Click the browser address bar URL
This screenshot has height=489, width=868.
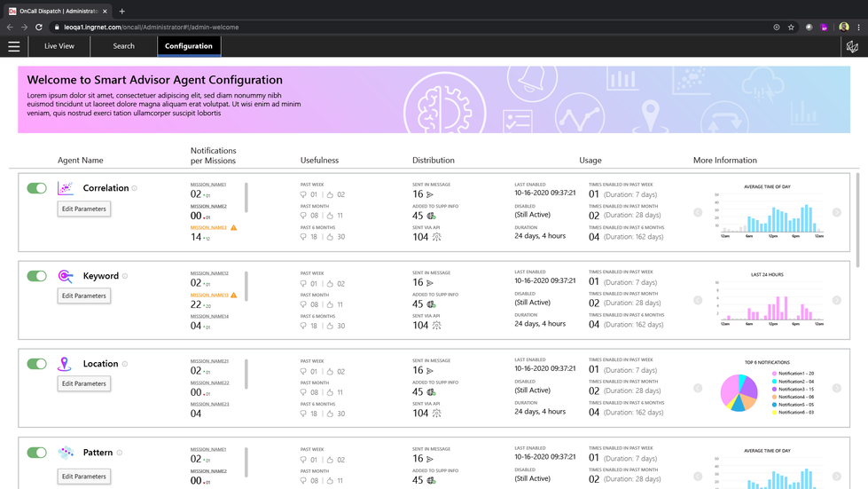(x=151, y=28)
